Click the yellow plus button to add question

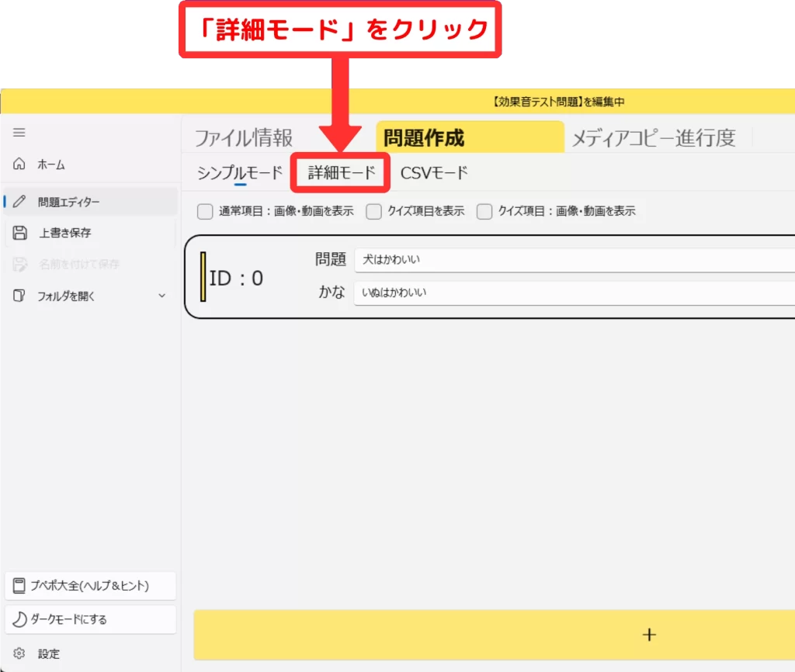(649, 634)
